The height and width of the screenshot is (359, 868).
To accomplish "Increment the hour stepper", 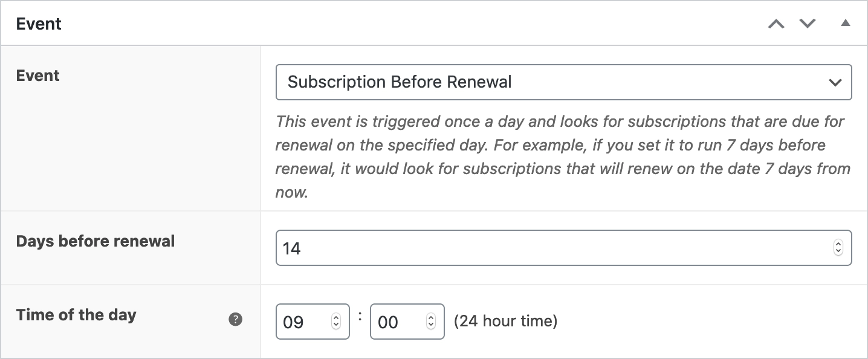I will click(336, 318).
